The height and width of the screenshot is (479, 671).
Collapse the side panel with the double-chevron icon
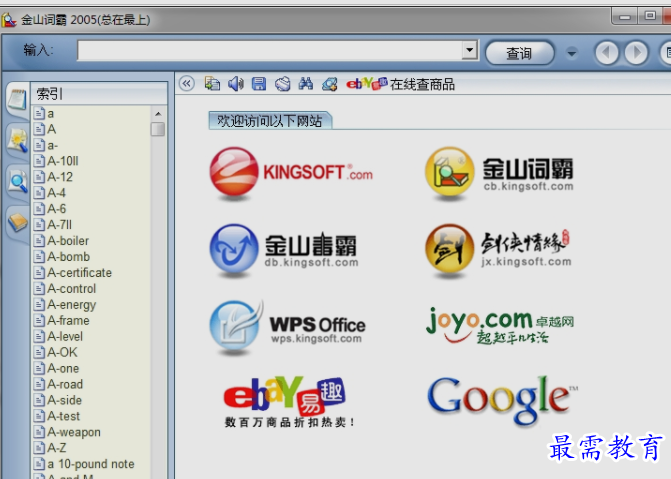(187, 83)
